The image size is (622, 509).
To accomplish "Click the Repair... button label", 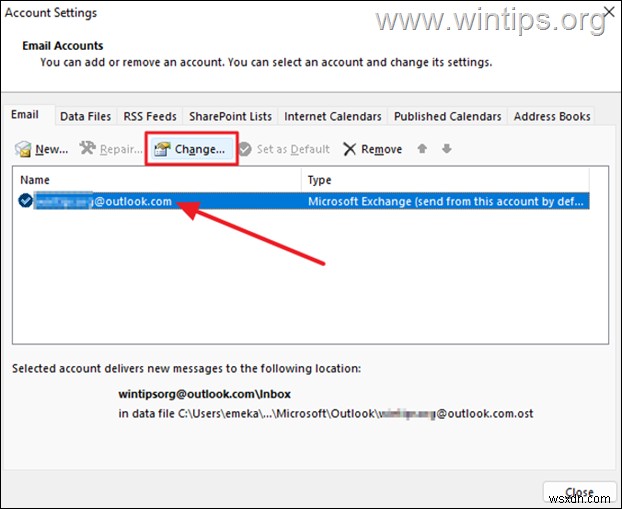I will (121, 149).
